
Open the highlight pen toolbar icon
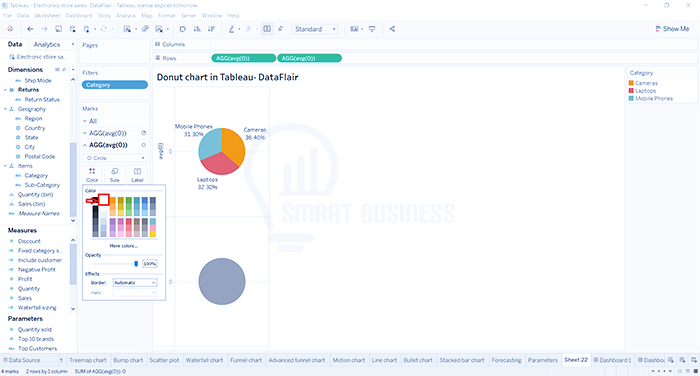tap(231, 29)
